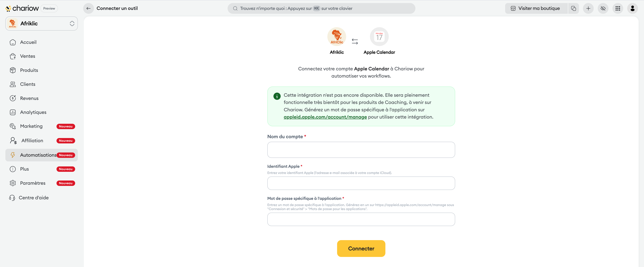Click the global search bar
This screenshot has width=644, height=267.
(x=321, y=9)
